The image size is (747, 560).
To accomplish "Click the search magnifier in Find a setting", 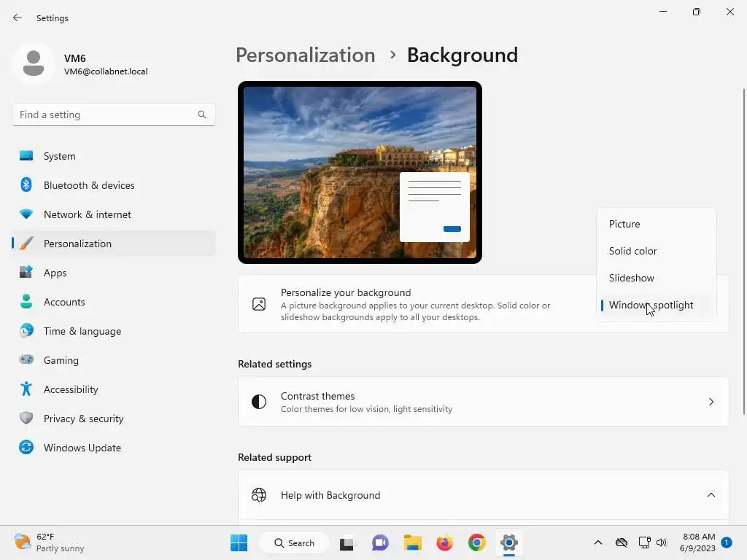I will (202, 114).
